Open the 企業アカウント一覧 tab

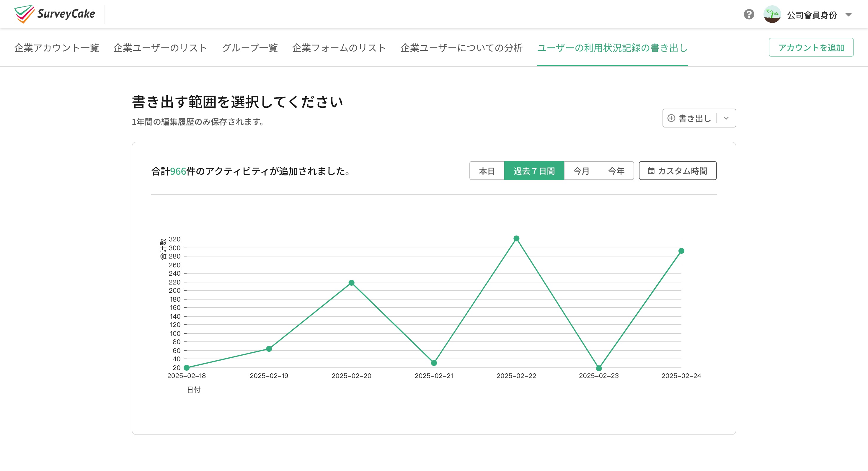pyautogui.click(x=57, y=48)
